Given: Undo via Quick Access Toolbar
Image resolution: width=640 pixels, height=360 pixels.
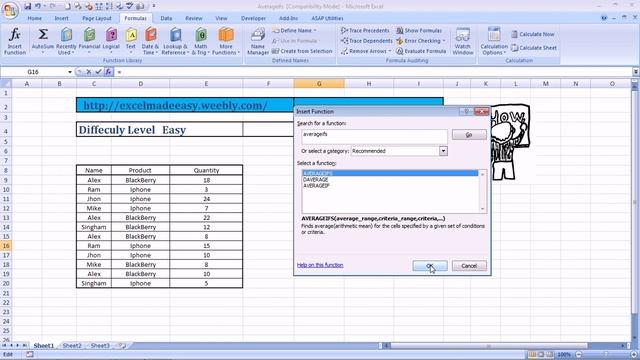Looking at the screenshot, I should click(x=38, y=6).
